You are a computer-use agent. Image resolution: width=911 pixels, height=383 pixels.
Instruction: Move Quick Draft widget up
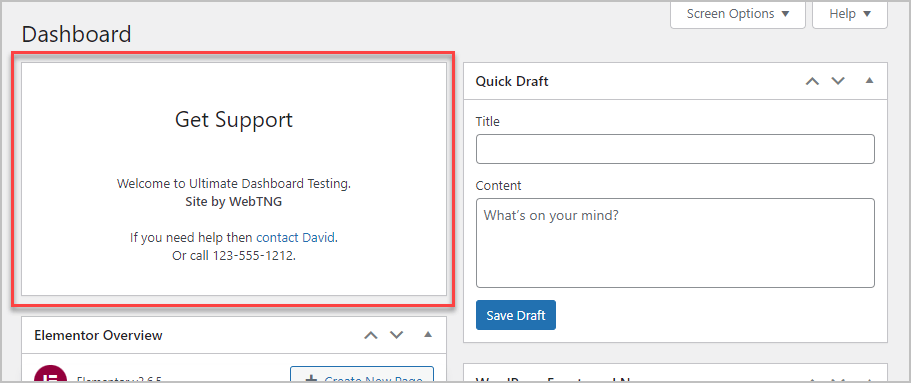812,81
